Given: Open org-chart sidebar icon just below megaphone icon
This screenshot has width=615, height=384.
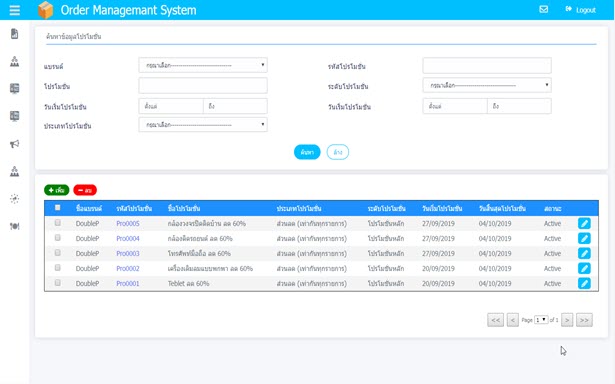Looking at the screenshot, I should 15,171.
